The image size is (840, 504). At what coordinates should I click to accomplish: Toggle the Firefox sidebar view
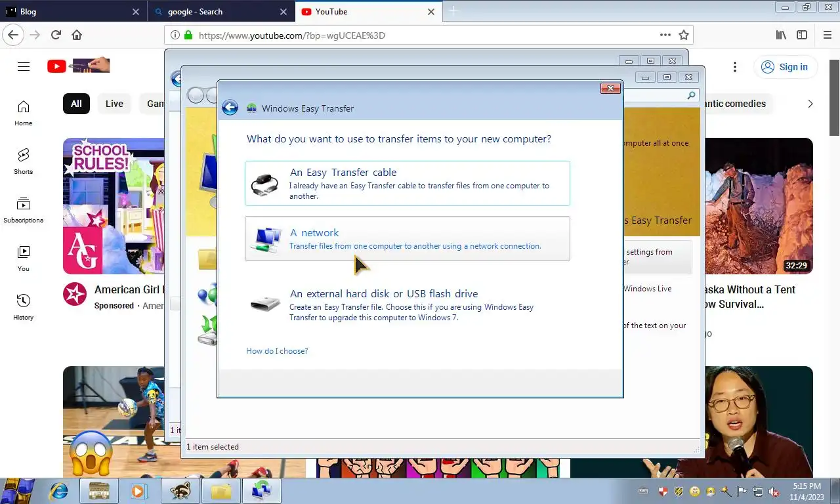pyautogui.click(x=802, y=35)
